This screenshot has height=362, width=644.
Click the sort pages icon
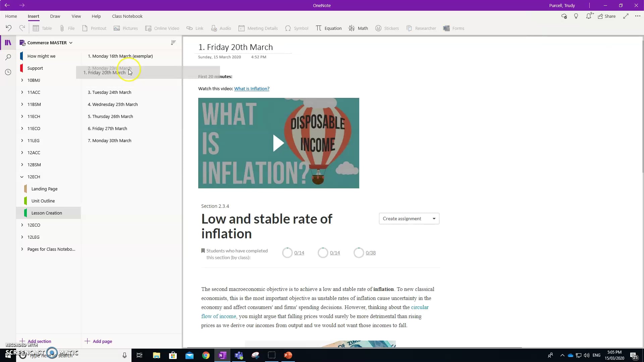[x=173, y=43]
